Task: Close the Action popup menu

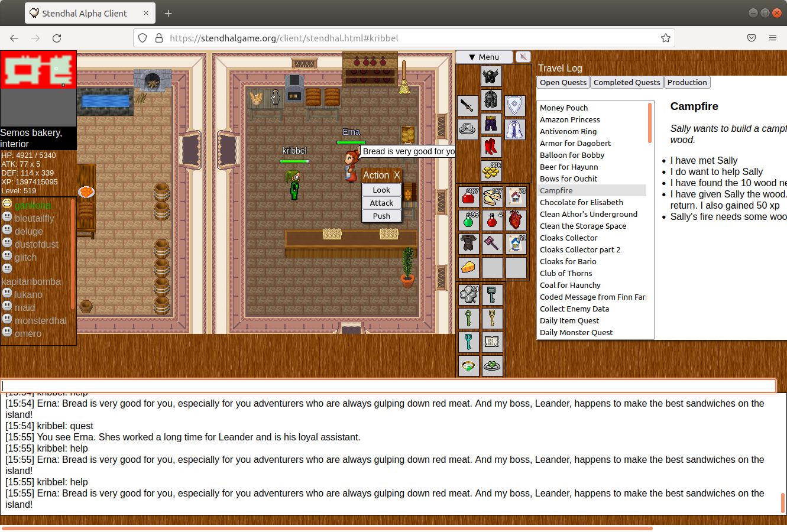Action: click(397, 175)
